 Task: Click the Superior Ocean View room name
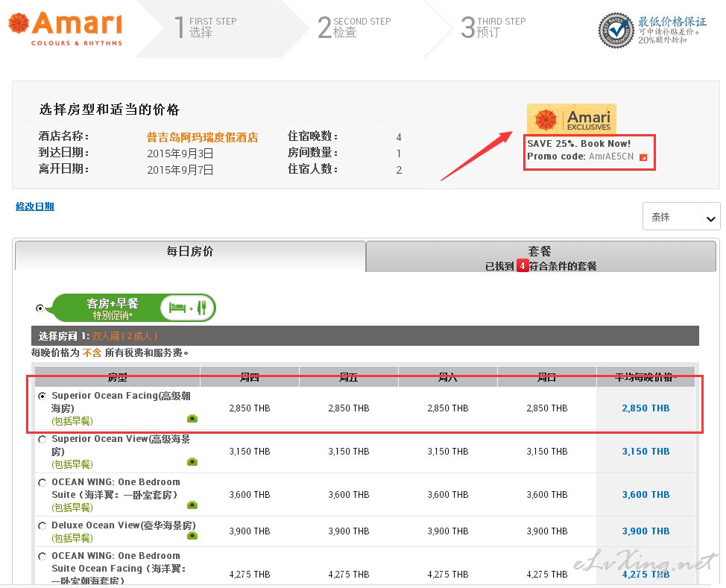tap(121, 445)
